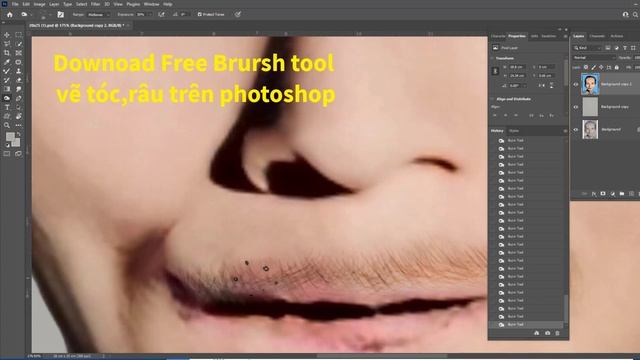This screenshot has height=360, width=640.
Task: Select the Frame tool
Action: click(x=18, y=53)
